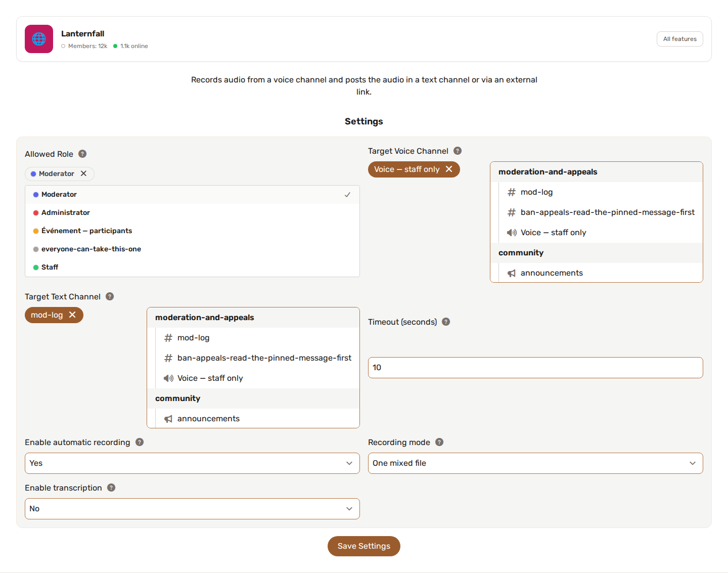Remove the mod-log selected chip
Viewport: 728px width, 573px height.
tap(72, 315)
